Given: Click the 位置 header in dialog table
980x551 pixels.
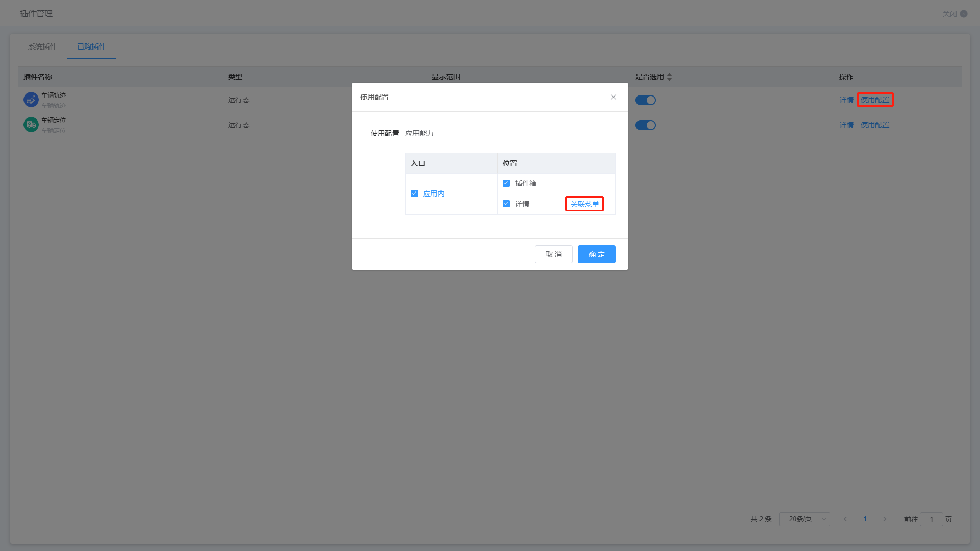Looking at the screenshot, I should (x=510, y=163).
